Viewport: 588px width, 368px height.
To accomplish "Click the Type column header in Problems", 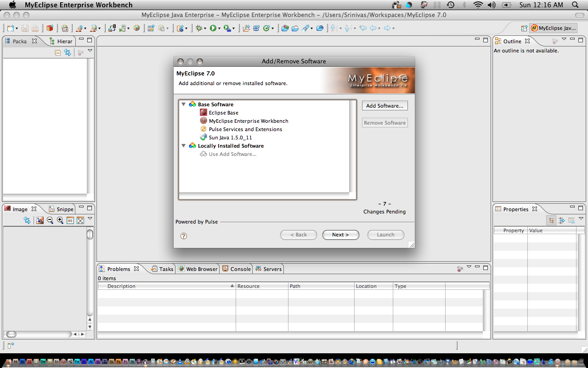I will click(419, 286).
